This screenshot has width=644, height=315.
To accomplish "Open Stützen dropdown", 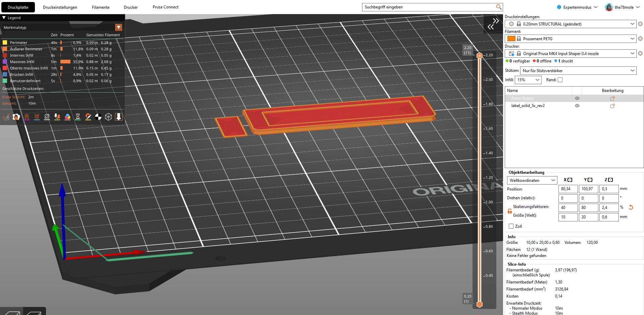I will (578, 70).
